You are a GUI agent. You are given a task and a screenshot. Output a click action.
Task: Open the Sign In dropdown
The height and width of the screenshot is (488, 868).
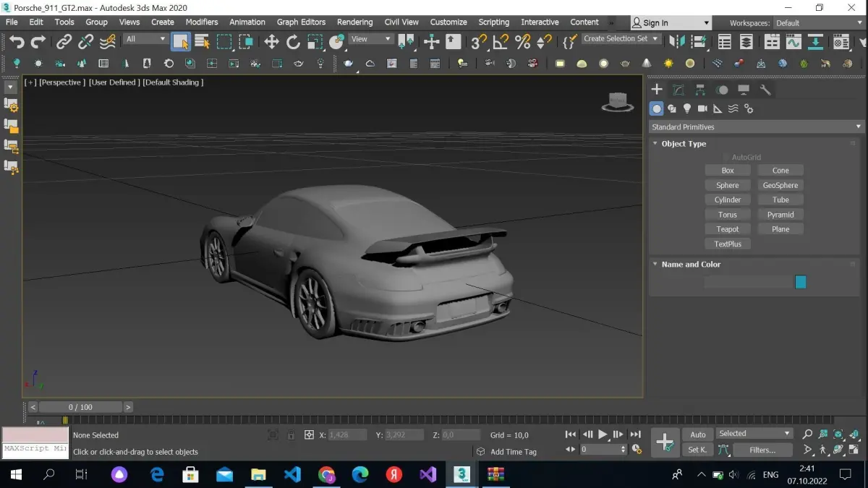click(671, 23)
